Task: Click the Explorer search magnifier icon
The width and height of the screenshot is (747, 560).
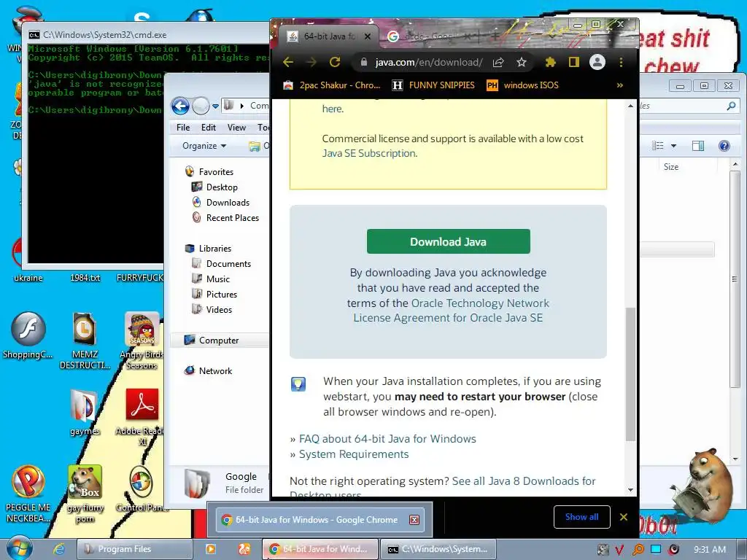Action: tap(731, 106)
